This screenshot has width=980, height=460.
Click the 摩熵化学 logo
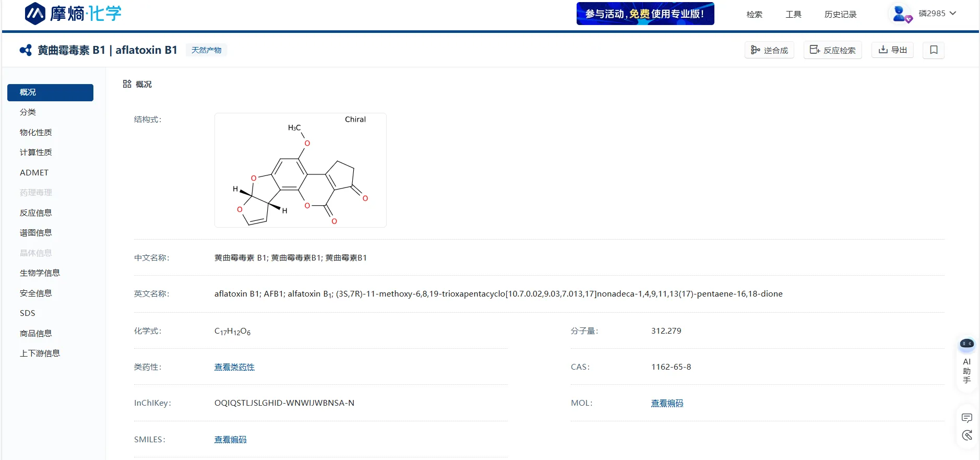(73, 14)
